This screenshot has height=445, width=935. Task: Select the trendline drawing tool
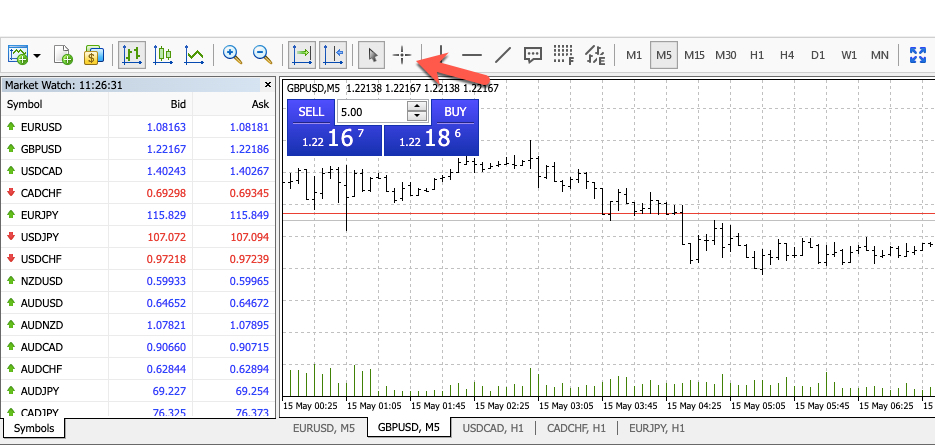coord(503,55)
